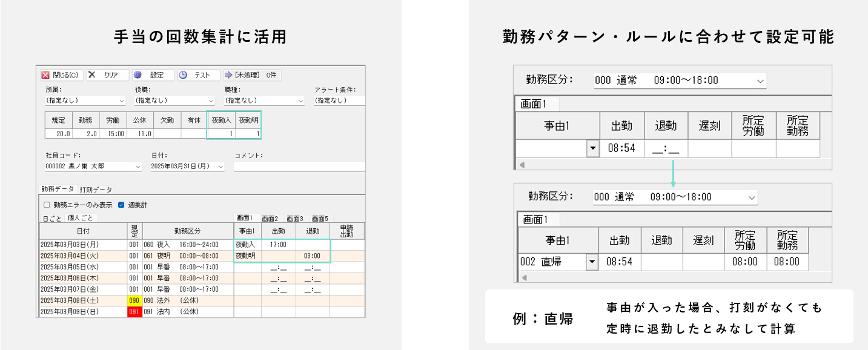Open upper 勤務区分 dropdown in right panel
868x350 pixels.
click(680, 81)
